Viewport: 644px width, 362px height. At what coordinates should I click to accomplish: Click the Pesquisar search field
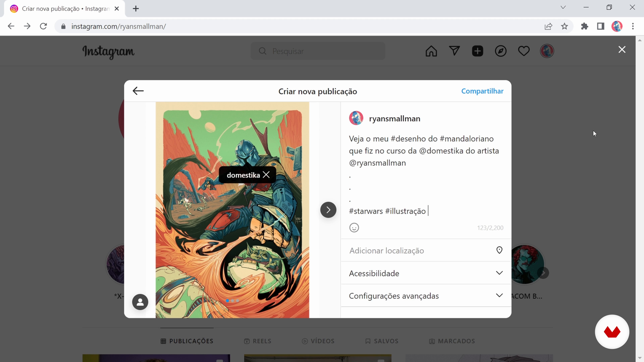[x=318, y=51]
